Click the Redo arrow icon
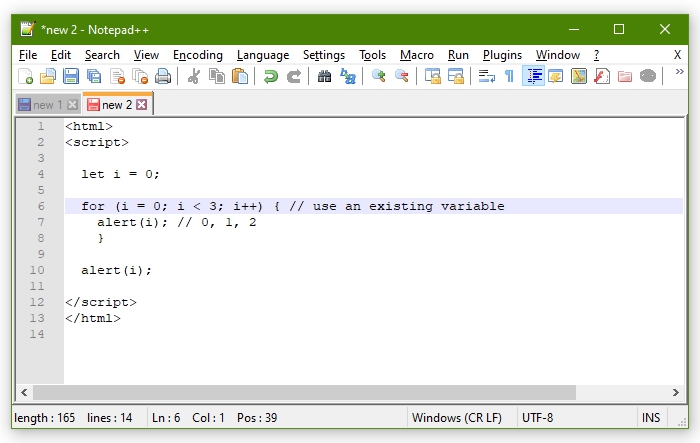The height and width of the screenshot is (443, 700). point(294,76)
